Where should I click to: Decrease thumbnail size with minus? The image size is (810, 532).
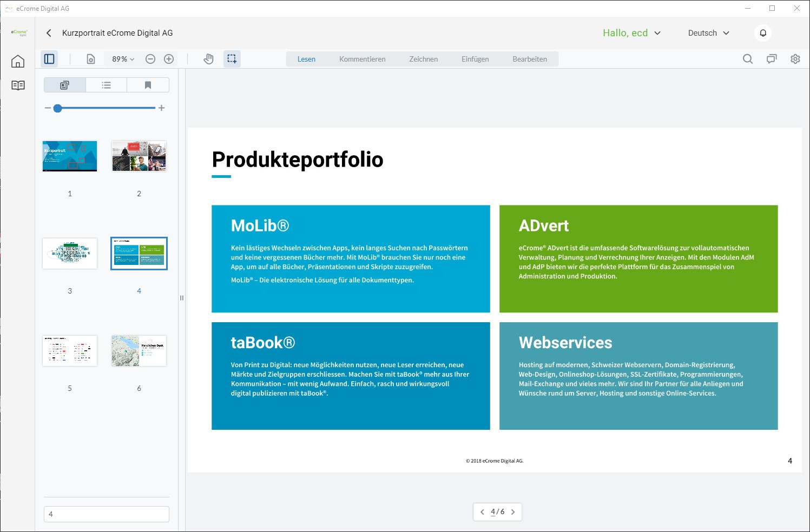[x=48, y=108]
